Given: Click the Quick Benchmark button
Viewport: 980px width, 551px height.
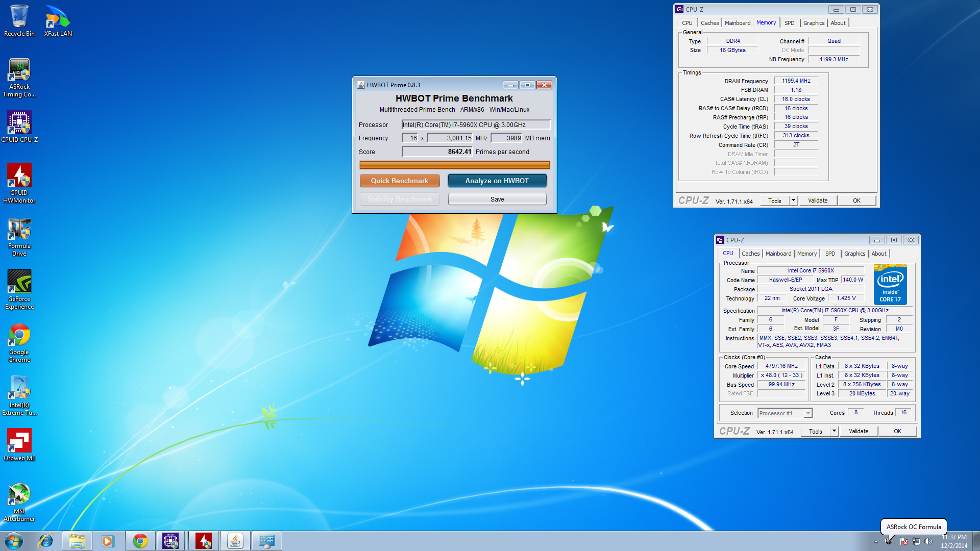Looking at the screenshot, I should coord(400,181).
